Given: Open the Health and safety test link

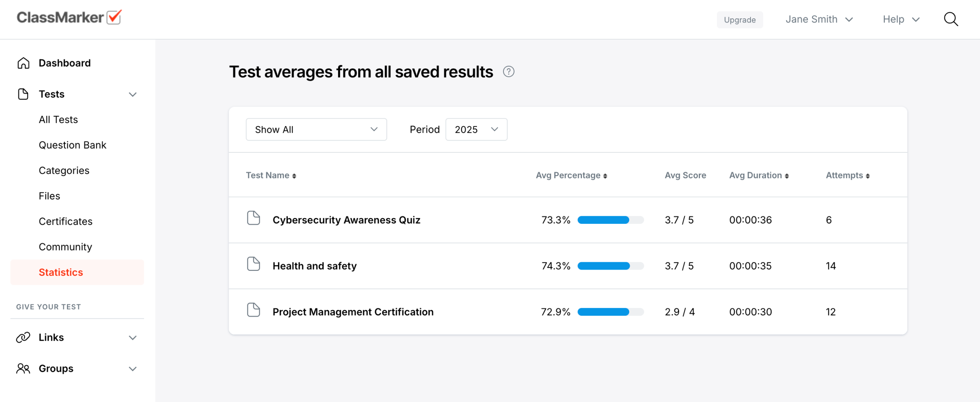Looking at the screenshot, I should click(x=314, y=266).
